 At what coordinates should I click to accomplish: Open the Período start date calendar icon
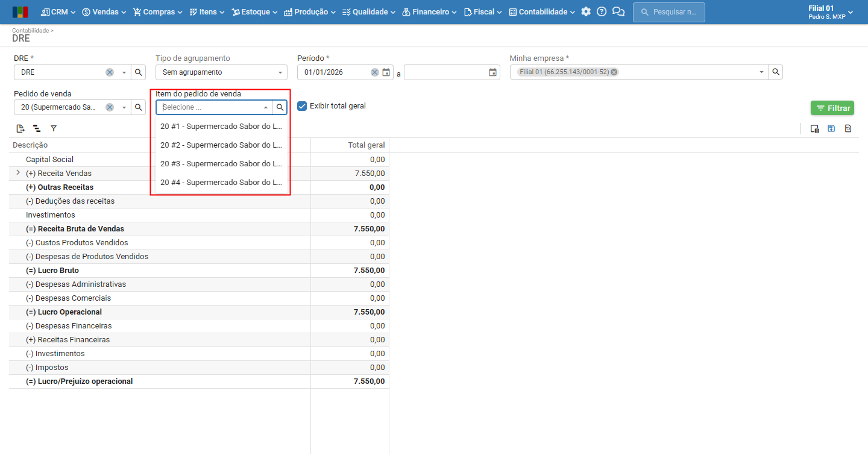[x=386, y=72]
